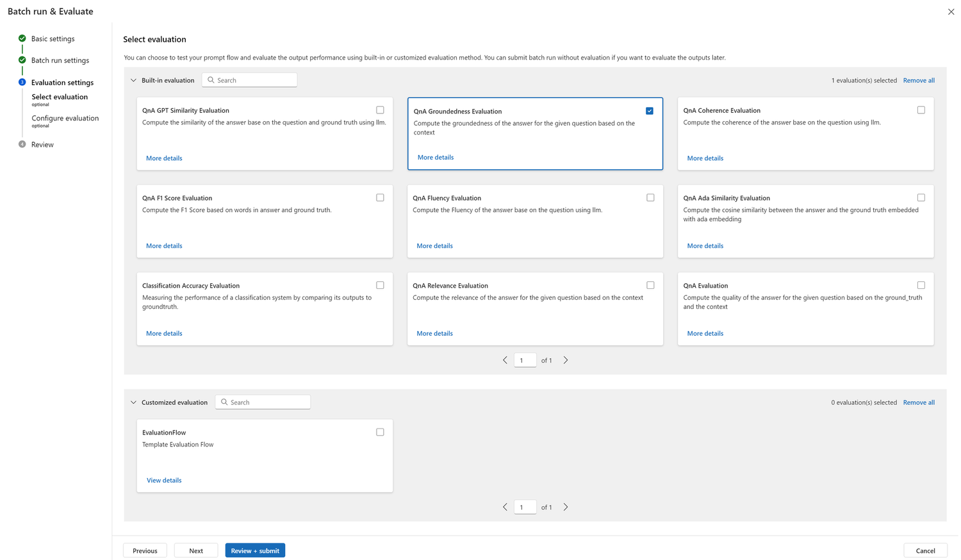The height and width of the screenshot is (560, 961).
Task: Click the step 4 circle beside Review
Action: 21,144
